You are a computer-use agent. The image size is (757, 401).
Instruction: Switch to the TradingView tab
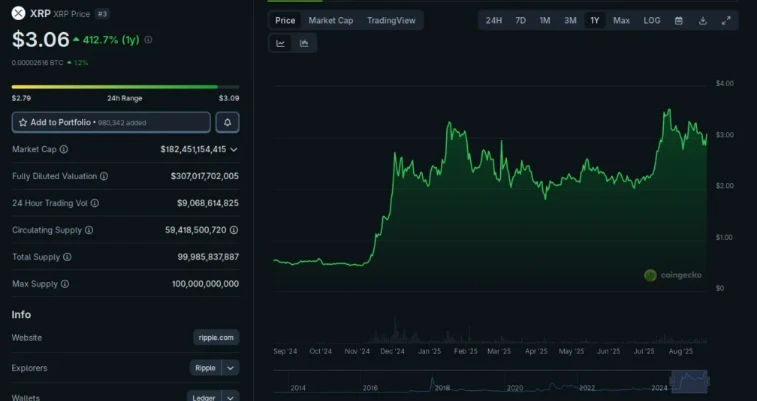tap(391, 21)
